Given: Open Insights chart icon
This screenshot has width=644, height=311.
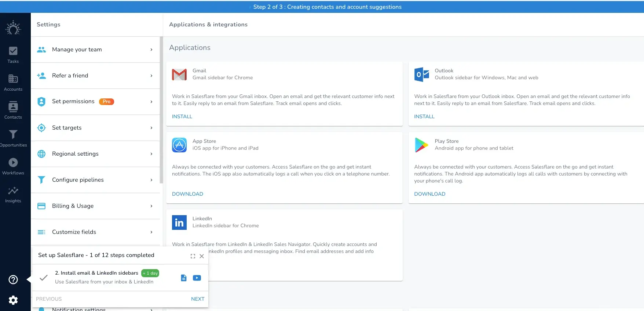Looking at the screenshot, I should click(13, 194).
